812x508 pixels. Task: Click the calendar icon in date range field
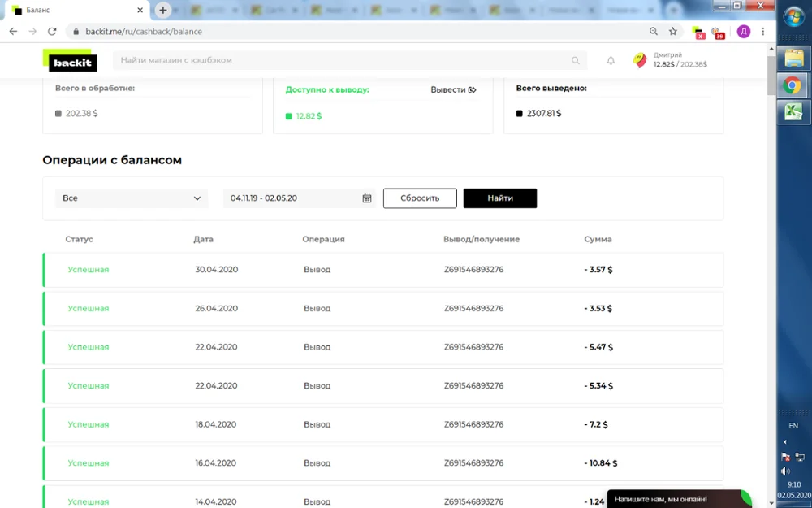tap(367, 198)
